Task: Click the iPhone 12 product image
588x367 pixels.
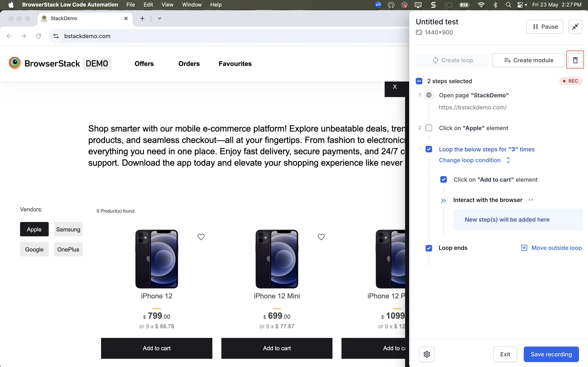Action: tap(157, 259)
